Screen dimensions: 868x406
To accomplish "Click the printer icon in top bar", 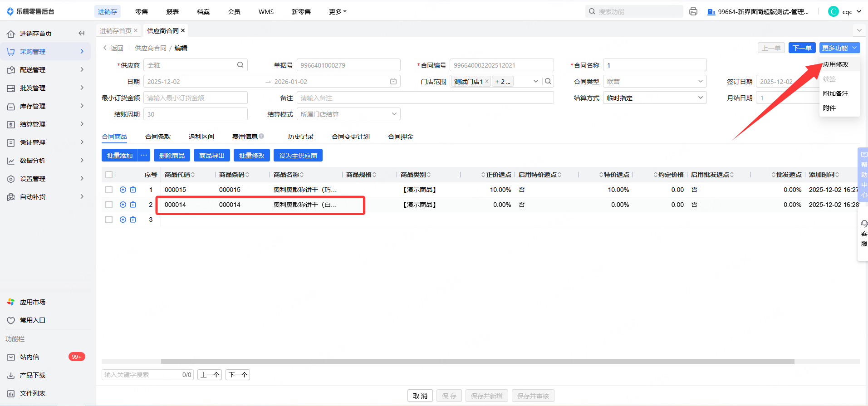I will click(693, 11).
